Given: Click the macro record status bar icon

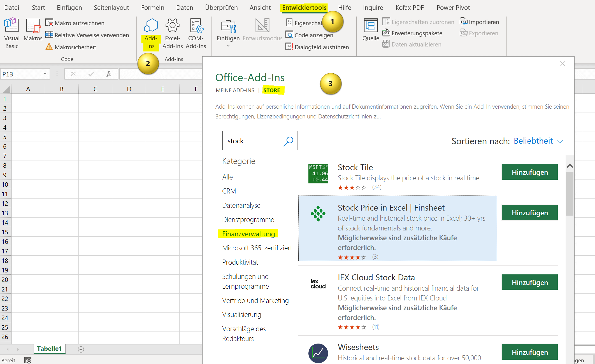Looking at the screenshot, I should click(x=27, y=360).
